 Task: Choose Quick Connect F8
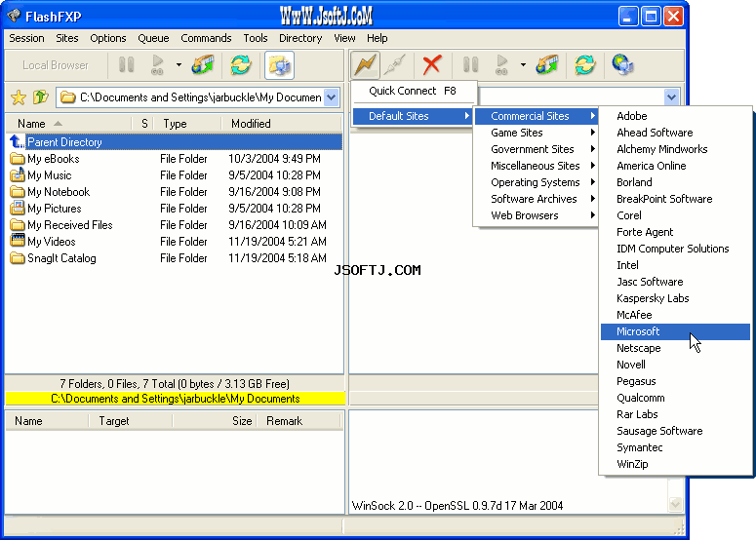pos(413,91)
